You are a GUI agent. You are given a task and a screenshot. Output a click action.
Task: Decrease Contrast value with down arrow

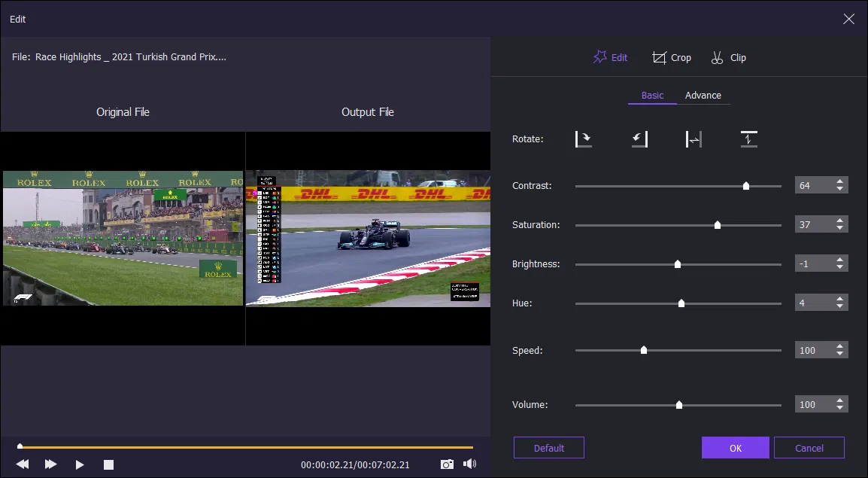839,189
